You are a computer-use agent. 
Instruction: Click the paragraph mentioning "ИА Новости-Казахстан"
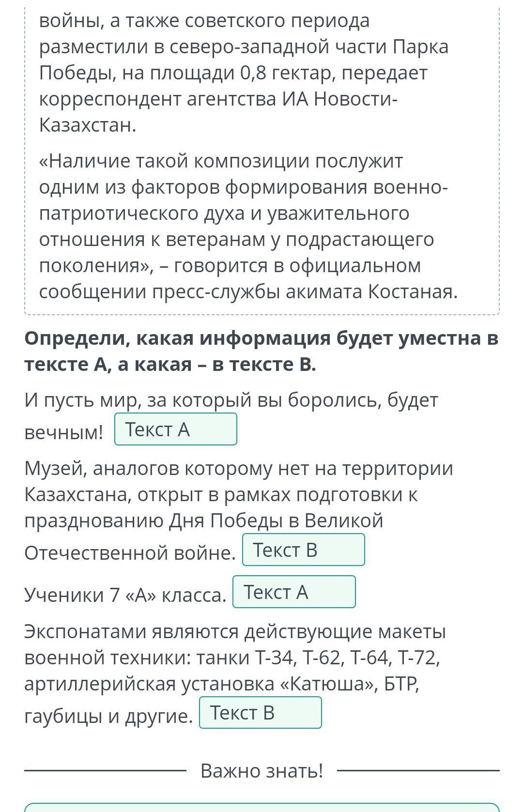point(244,73)
